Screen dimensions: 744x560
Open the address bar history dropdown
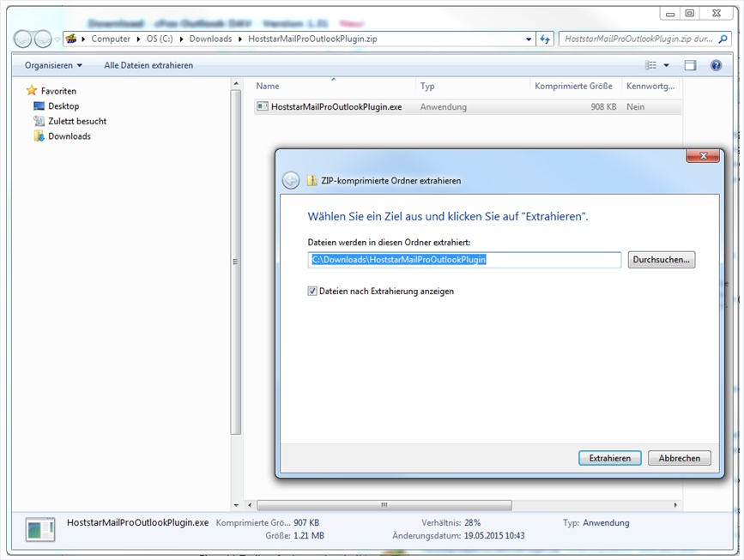click(x=529, y=39)
